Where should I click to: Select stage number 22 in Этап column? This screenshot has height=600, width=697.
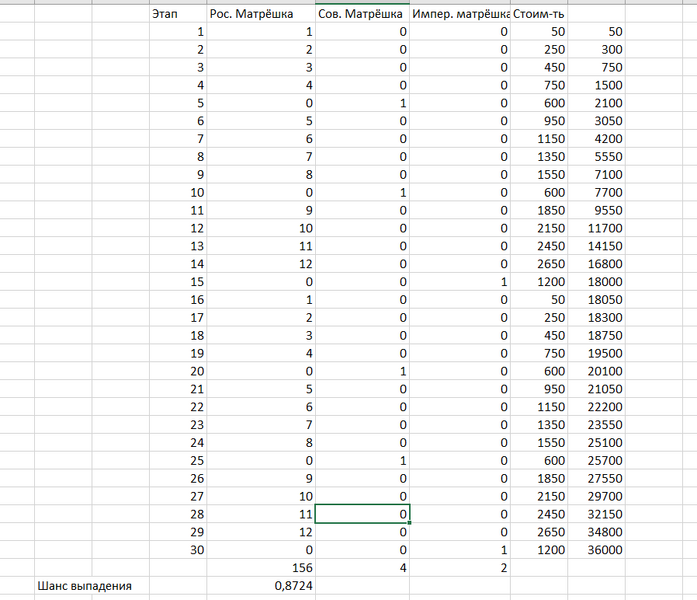178,407
